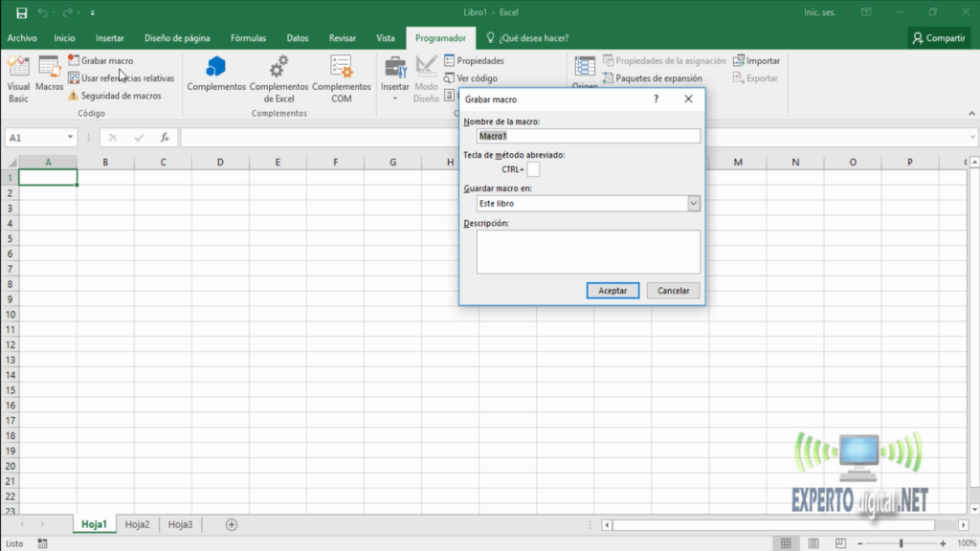Click the Save icon in title bar
The image size is (980, 551).
(22, 13)
